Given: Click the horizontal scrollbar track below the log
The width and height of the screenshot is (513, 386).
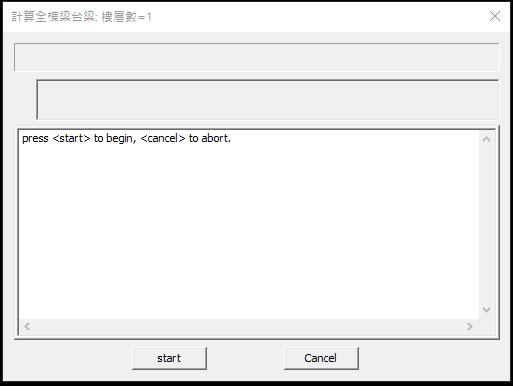Looking at the screenshot, I should point(248,327).
